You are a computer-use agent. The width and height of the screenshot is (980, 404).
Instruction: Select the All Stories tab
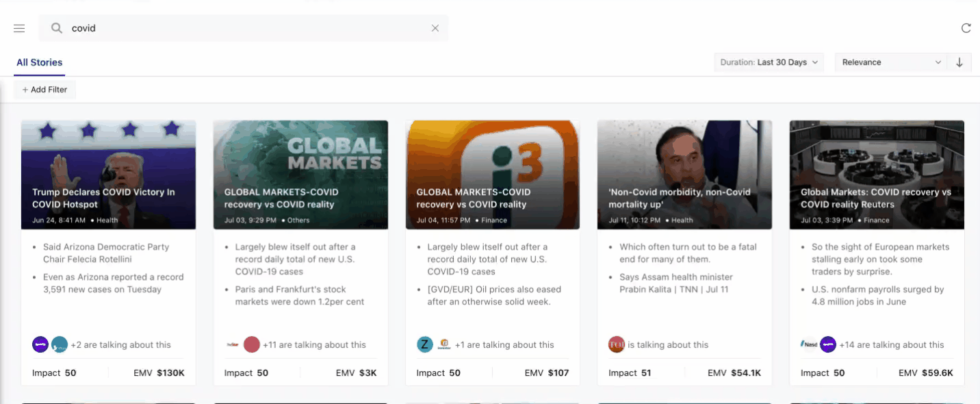(40, 62)
